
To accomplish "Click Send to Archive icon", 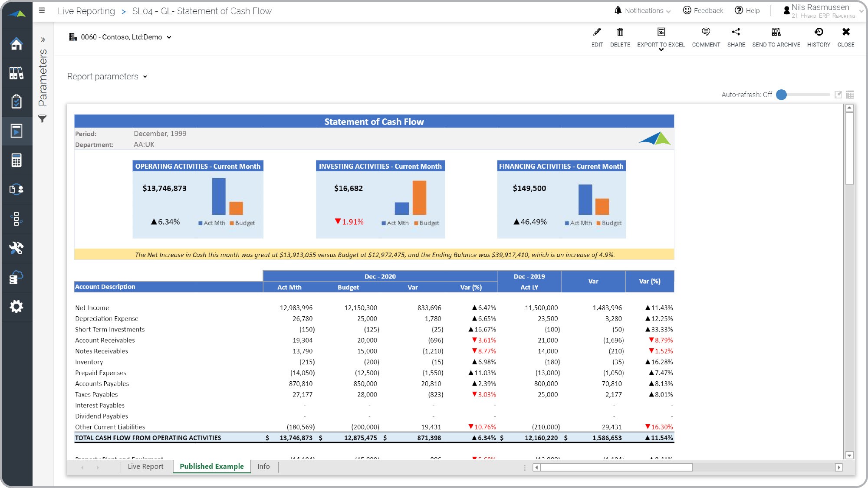I will click(x=776, y=32).
